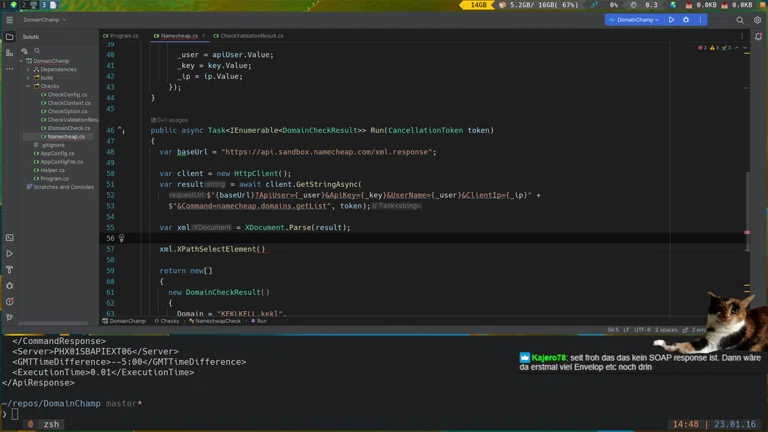Viewport: 768px width, 432px height.
Task: Switch to the Program.cs tab
Action: click(121, 36)
